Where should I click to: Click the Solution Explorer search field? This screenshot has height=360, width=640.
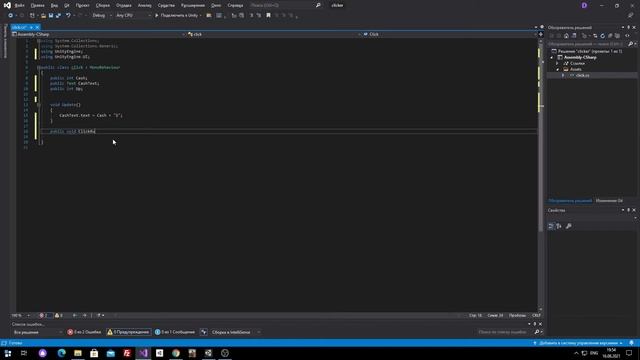[587, 44]
